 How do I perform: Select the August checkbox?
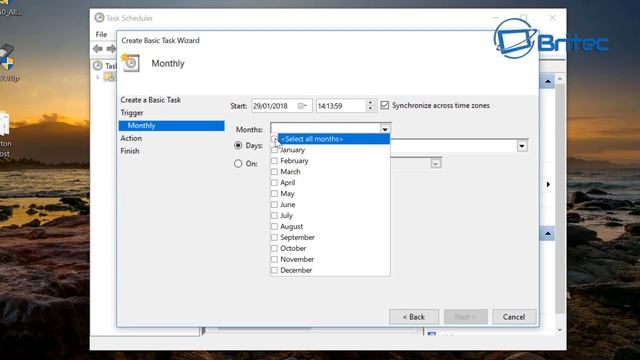pos(274,227)
